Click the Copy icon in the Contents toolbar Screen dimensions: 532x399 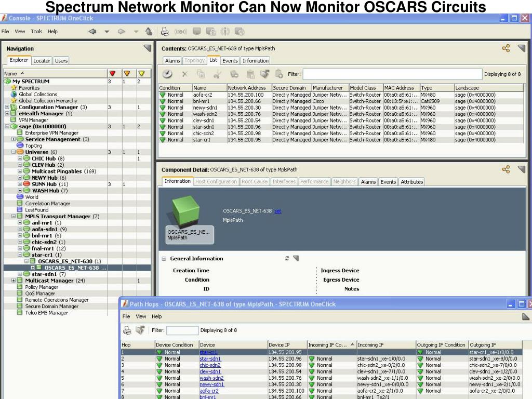click(x=201, y=74)
